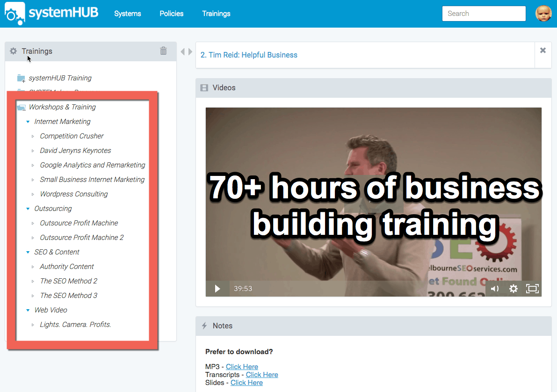Expand Wordpress Consulting arrow
The width and height of the screenshot is (557, 392).
[x=33, y=195]
